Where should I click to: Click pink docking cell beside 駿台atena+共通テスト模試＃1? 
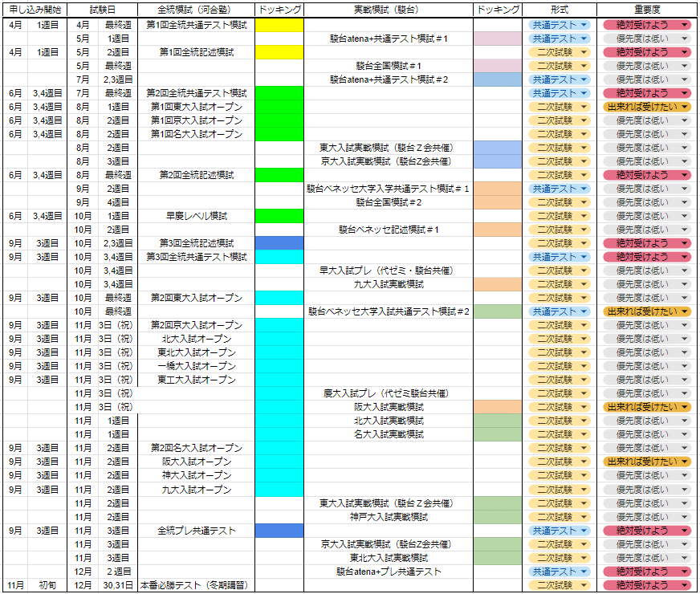click(498, 39)
